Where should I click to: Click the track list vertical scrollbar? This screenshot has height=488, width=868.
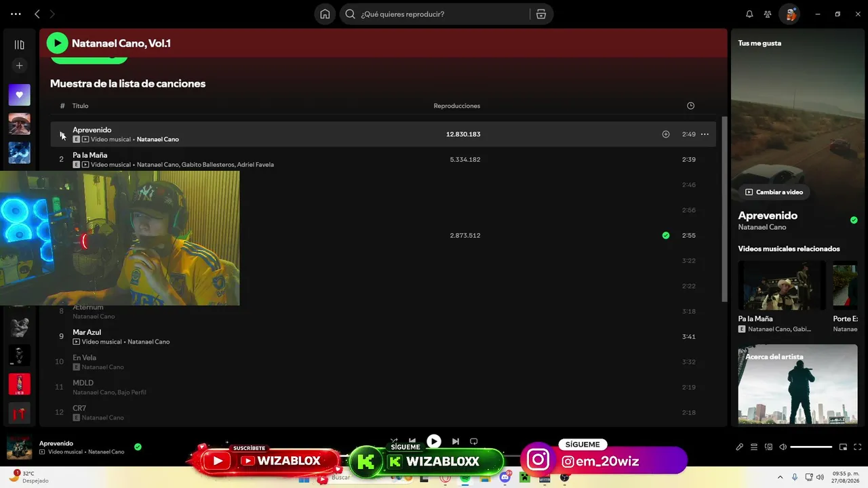(724, 209)
